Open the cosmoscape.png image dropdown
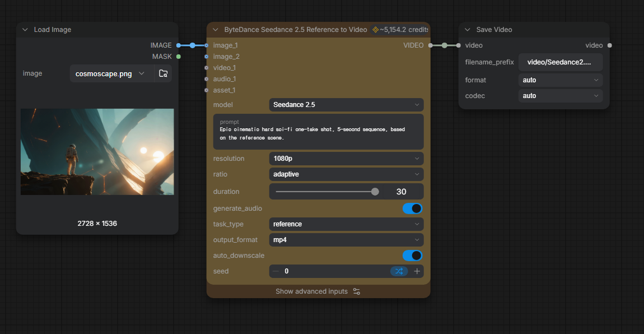Image resolution: width=644 pixels, height=334 pixels. click(x=111, y=73)
